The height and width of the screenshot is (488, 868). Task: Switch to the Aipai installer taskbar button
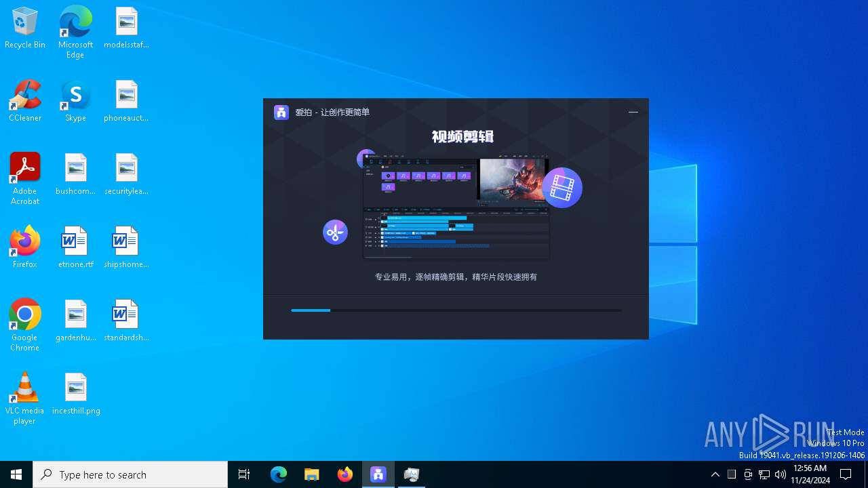(x=378, y=474)
